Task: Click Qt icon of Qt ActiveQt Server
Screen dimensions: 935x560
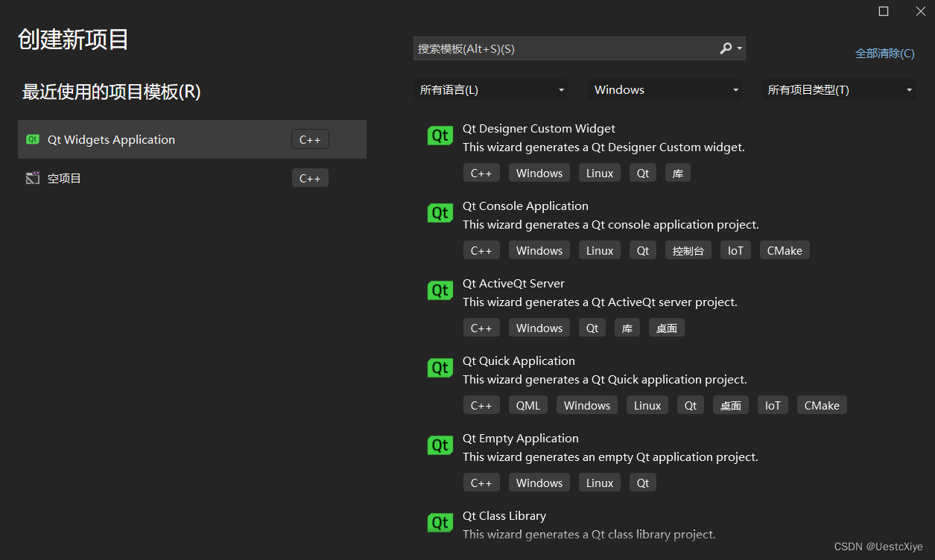Action: [440, 290]
